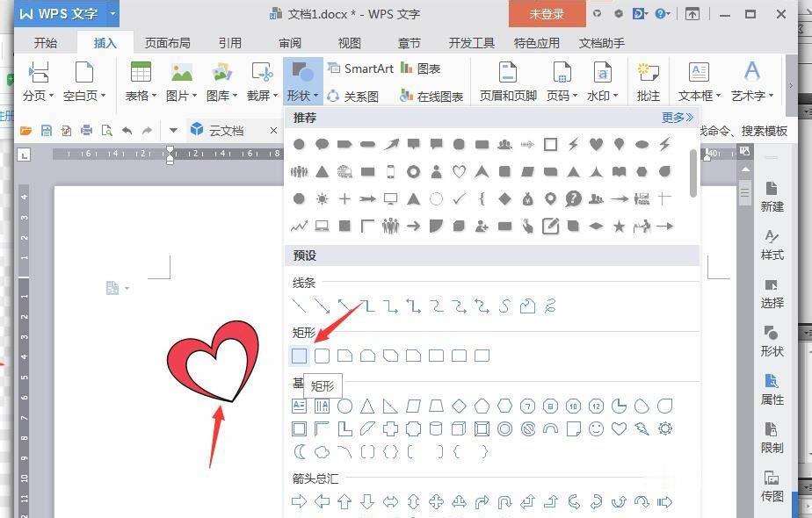Click the 未登录 login button
Screen dimensions: 812x518
point(549,13)
